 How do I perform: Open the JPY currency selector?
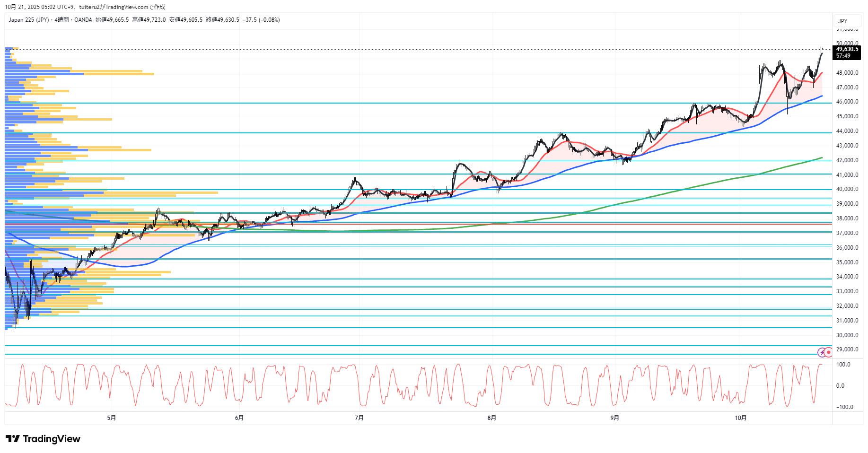point(842,21)
